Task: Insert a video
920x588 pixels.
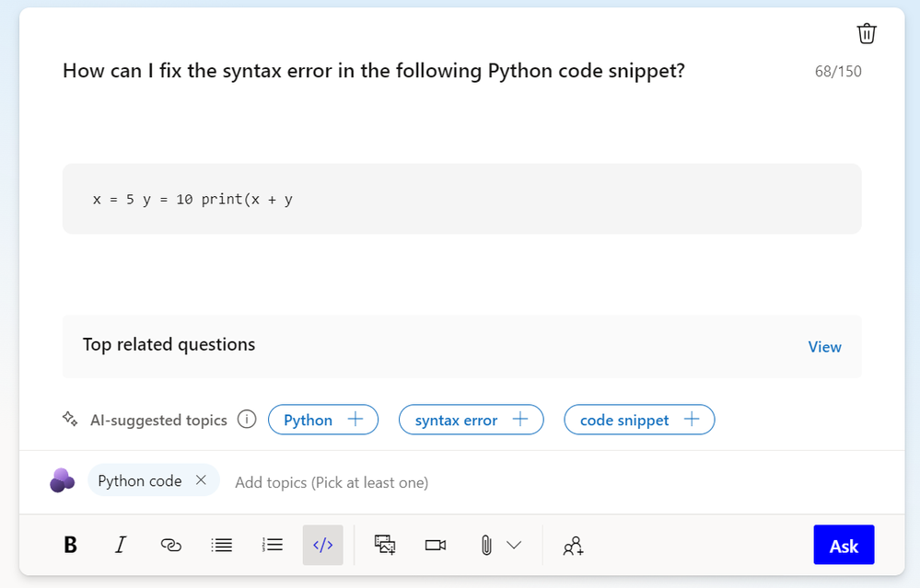Action: 436,545
